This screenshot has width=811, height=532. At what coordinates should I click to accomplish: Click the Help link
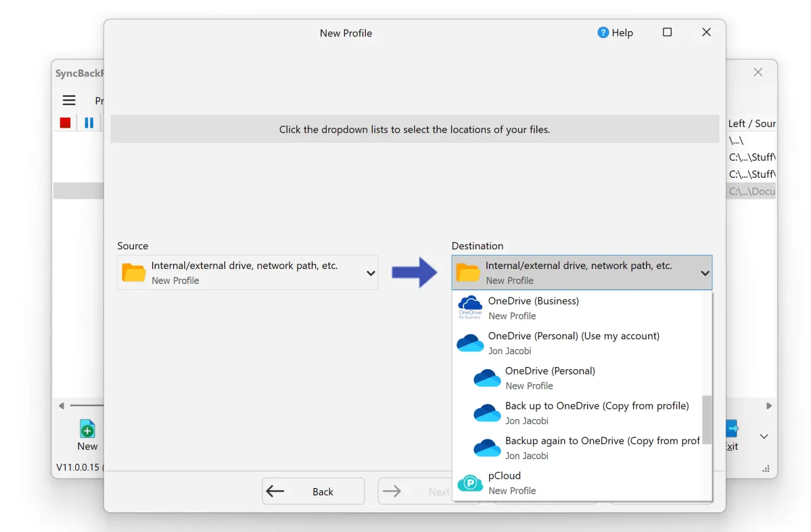[x=623, y=32]
